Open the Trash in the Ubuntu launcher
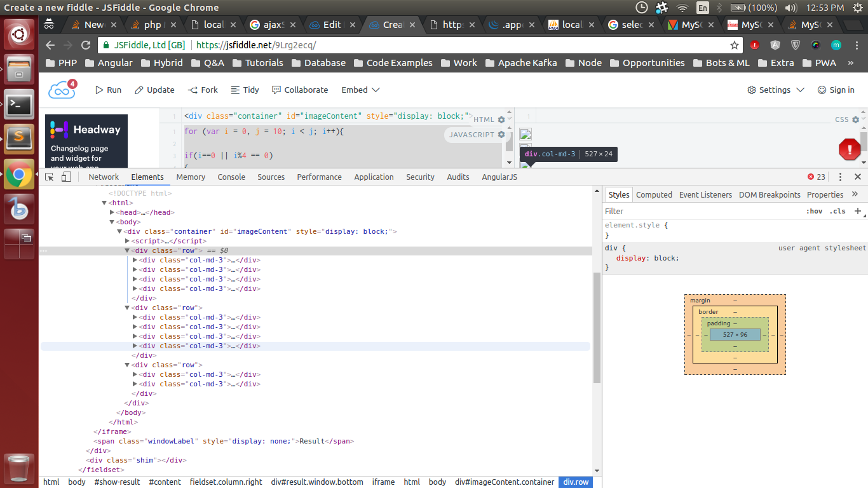This screenshot has width=868, height=488. (x=19, y=468)
